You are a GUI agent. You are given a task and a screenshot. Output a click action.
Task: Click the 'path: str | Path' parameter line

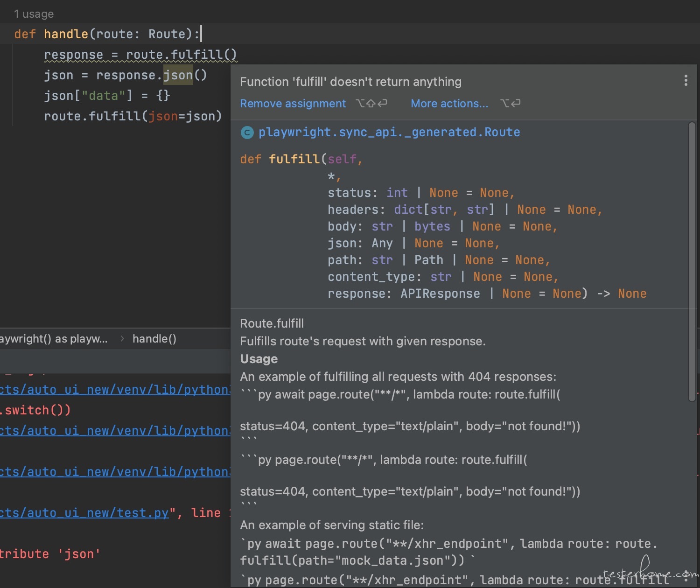click(439, 260)
